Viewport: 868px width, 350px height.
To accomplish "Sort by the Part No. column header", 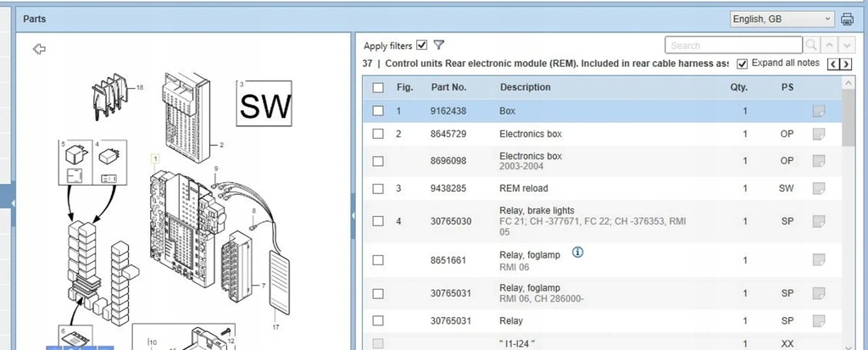I will coord(448,87).
